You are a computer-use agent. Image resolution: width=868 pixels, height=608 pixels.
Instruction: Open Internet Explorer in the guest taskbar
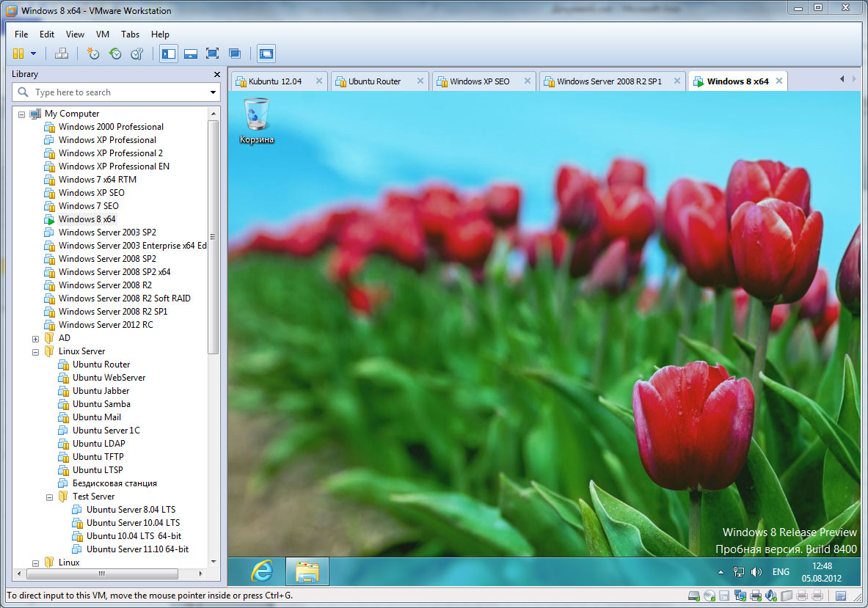click(x=262, y=571)
